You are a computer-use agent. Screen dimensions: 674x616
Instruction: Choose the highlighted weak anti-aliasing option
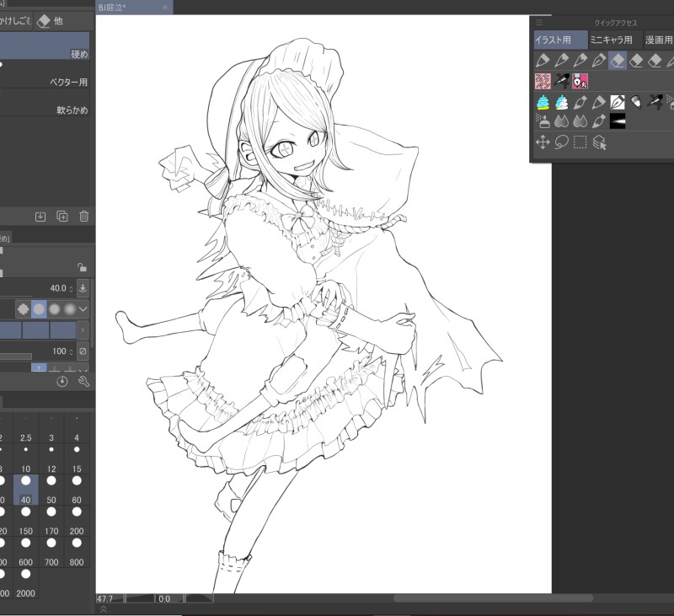39,309
